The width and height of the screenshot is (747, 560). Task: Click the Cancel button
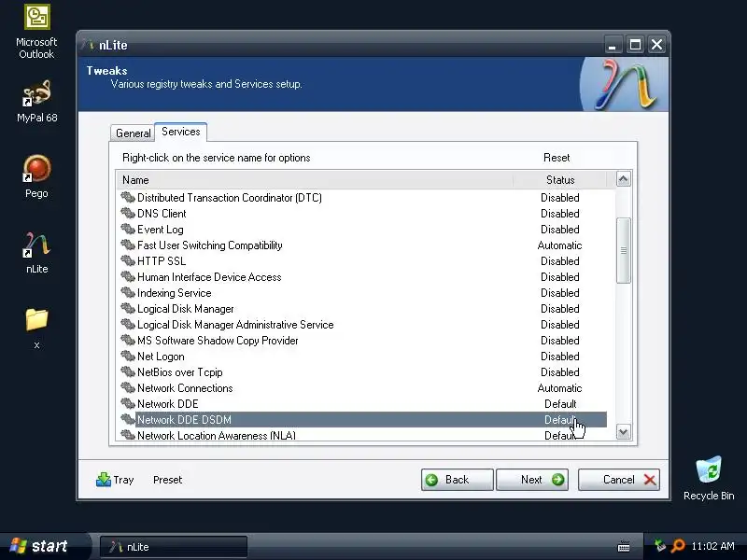point(619,480)
